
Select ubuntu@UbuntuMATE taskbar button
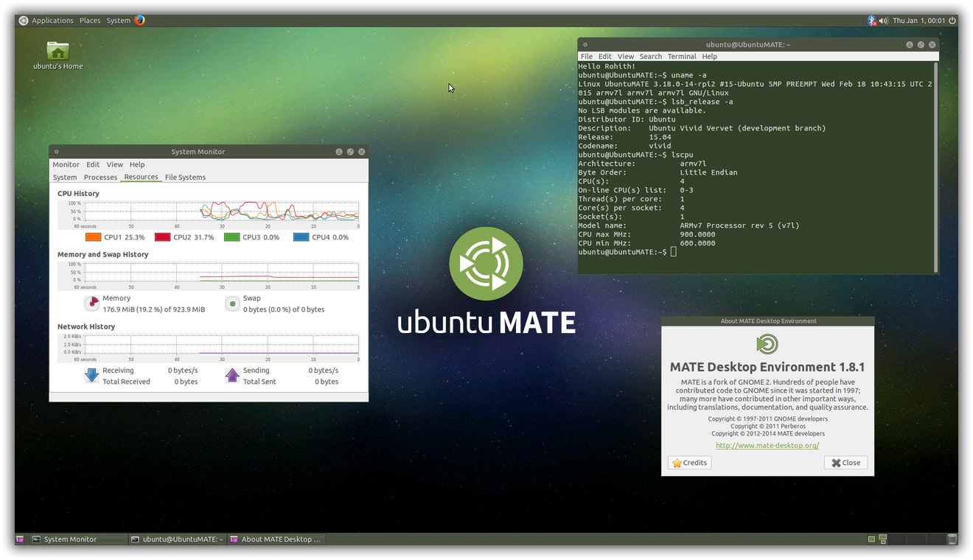177,539
